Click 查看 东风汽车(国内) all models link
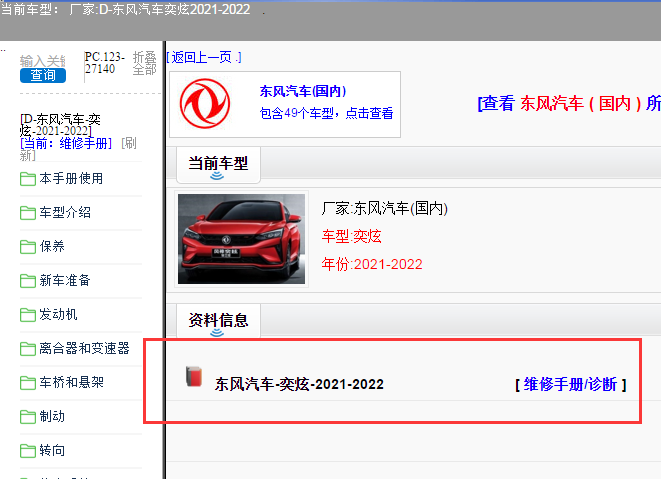The height and width of the screenshot is (479, 661). tap(569, 103)
